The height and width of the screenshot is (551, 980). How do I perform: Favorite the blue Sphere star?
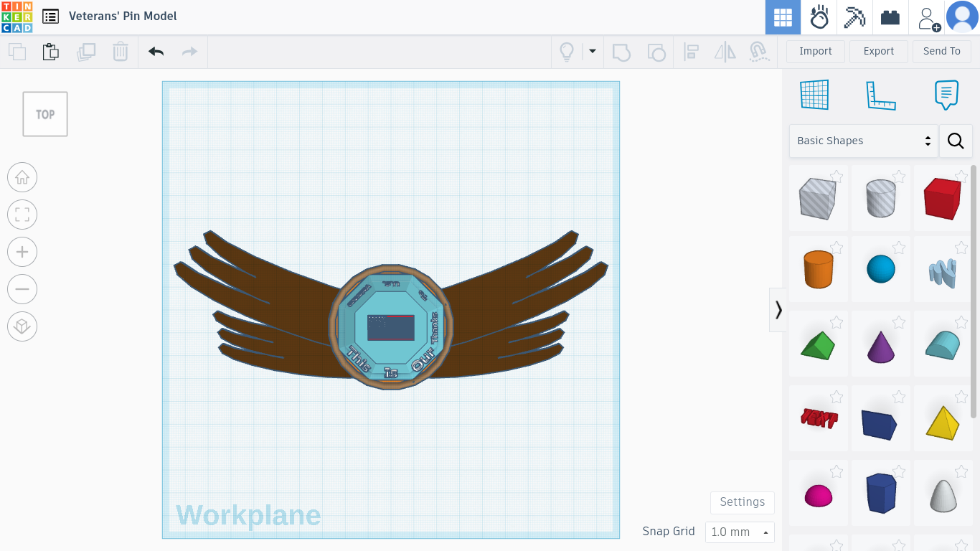(x=899, y=248)
